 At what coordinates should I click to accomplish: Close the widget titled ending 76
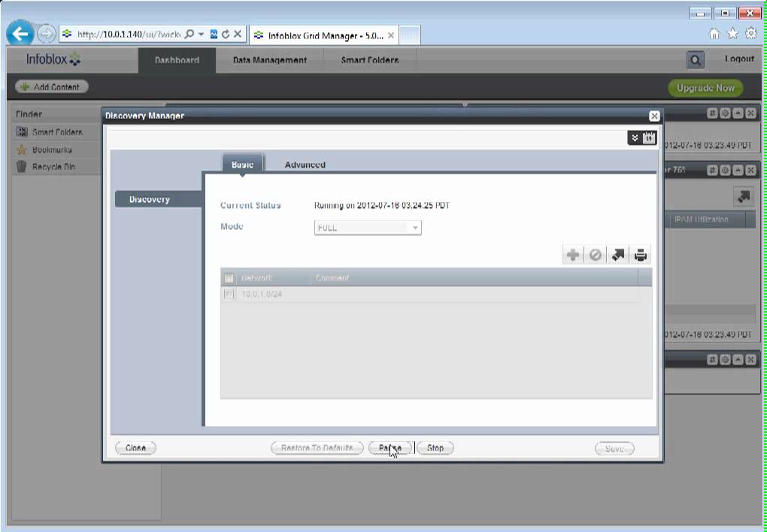750,170
